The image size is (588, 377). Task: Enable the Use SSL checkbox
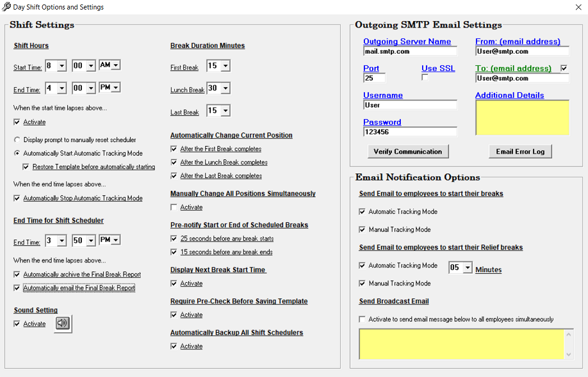point(425,77)
